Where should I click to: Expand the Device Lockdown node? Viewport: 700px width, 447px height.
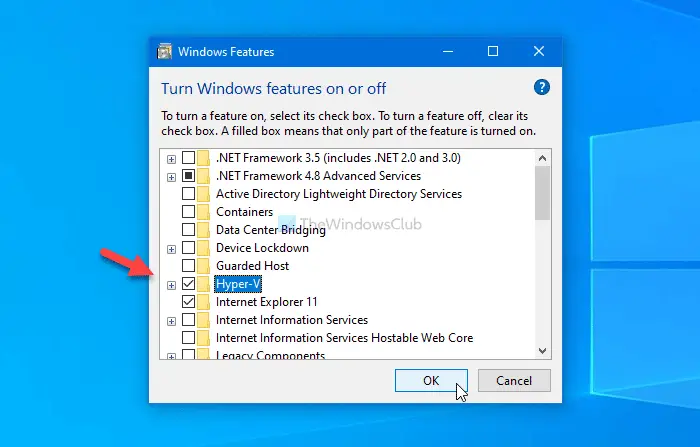[171, 249]
